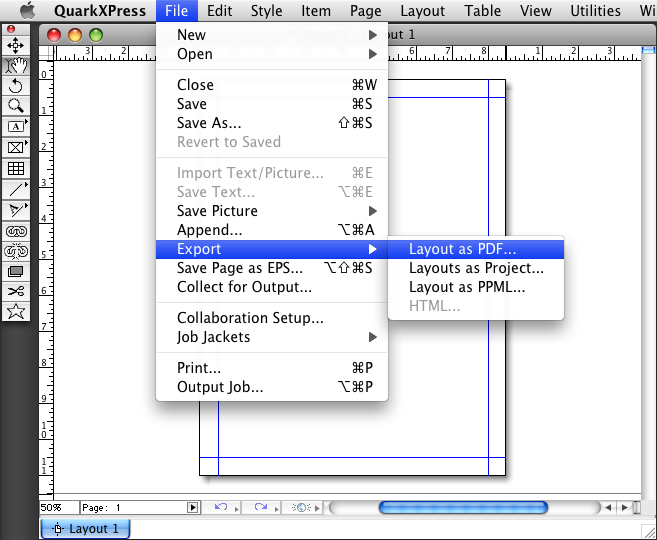
Task: Choose Collect for Output...
Action: pos(272,287)
